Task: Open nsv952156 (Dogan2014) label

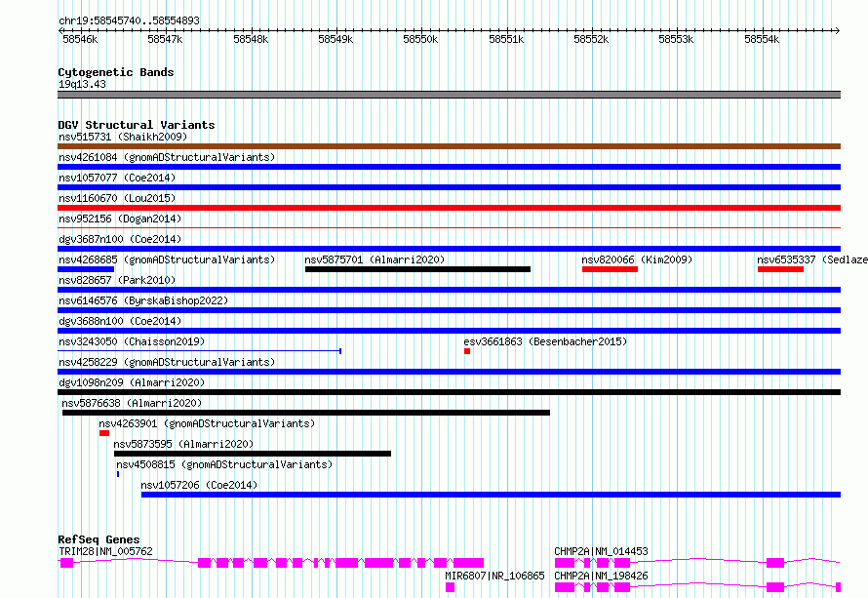Action: tap(120, 219)
